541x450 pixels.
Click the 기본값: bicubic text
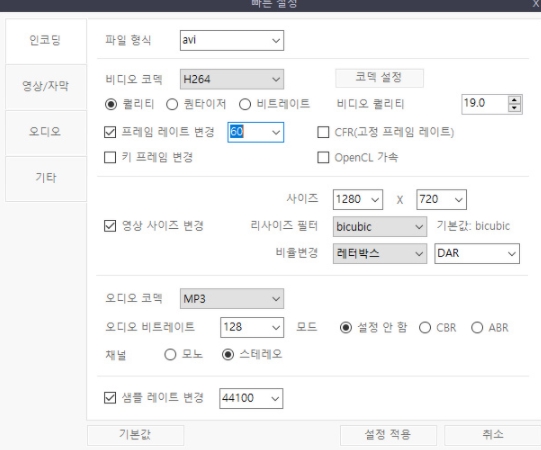click(473, 226)
